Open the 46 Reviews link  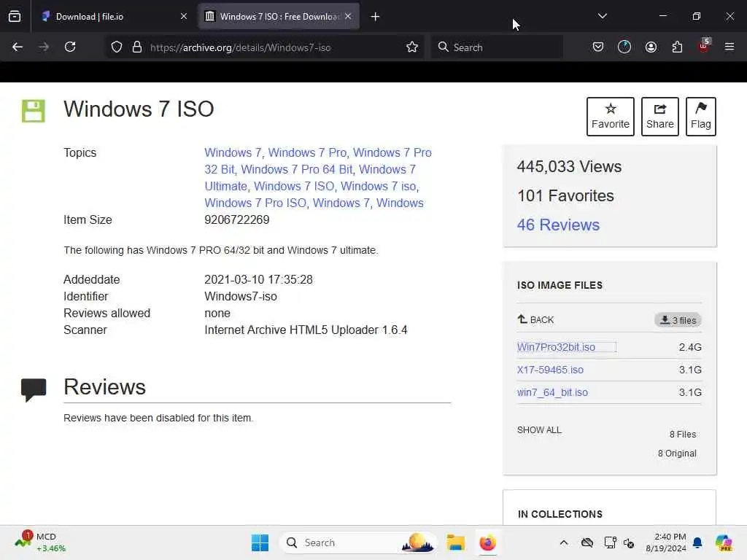click(x=558, y=225)
